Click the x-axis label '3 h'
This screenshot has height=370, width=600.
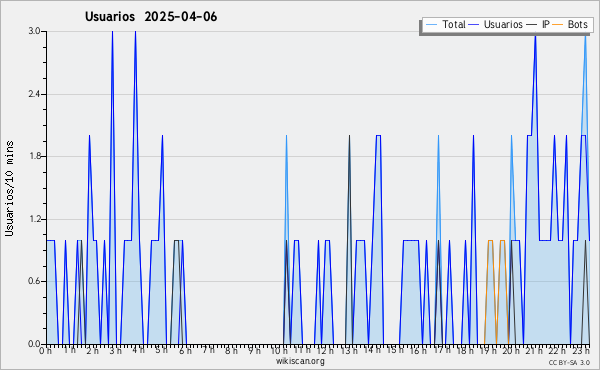click(x=115, y=351)
